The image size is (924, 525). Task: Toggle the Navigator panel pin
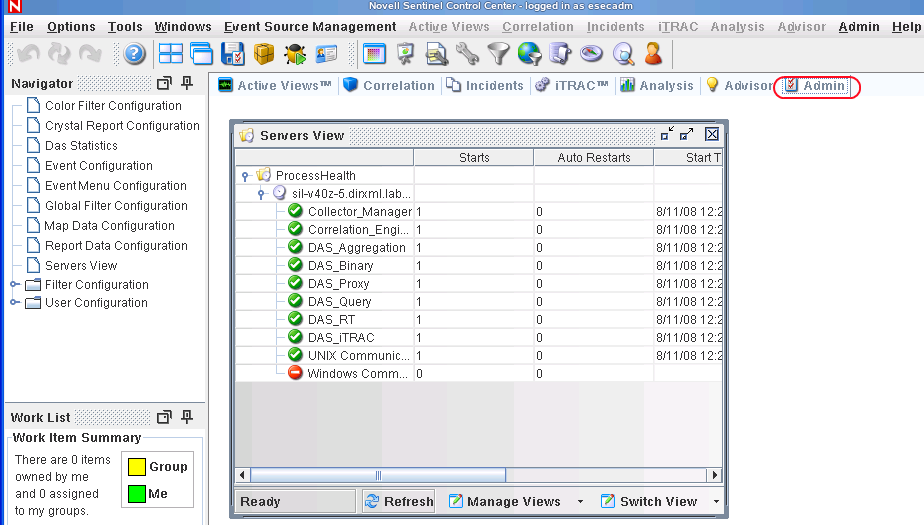[x=187, y=83]
